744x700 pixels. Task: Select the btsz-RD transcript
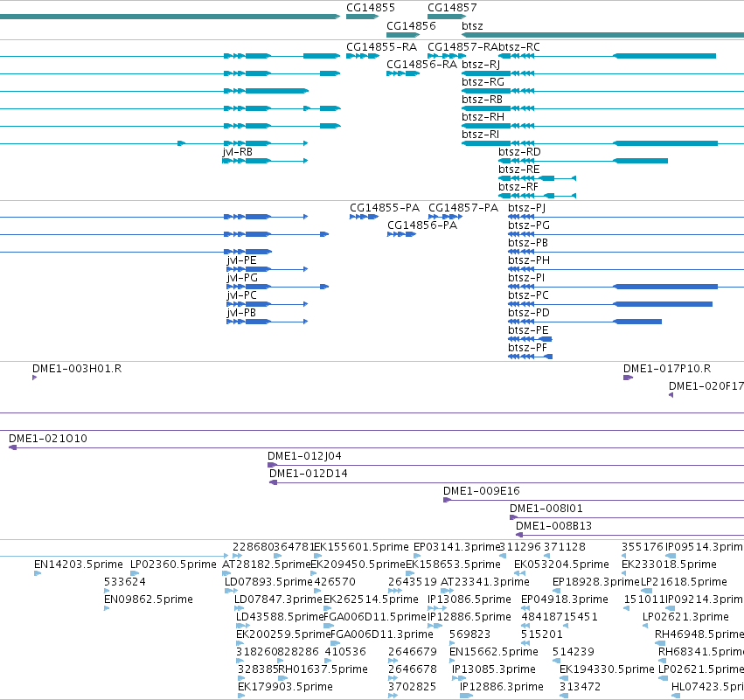(x=582, y=161)
